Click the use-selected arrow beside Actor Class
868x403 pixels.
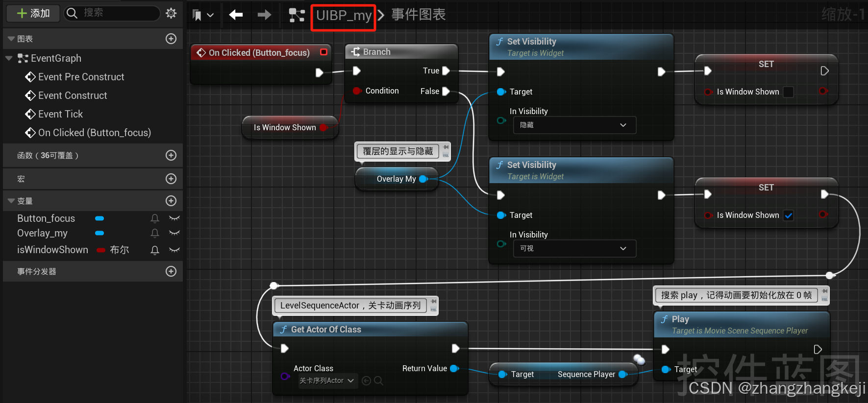tap(366, 380)
